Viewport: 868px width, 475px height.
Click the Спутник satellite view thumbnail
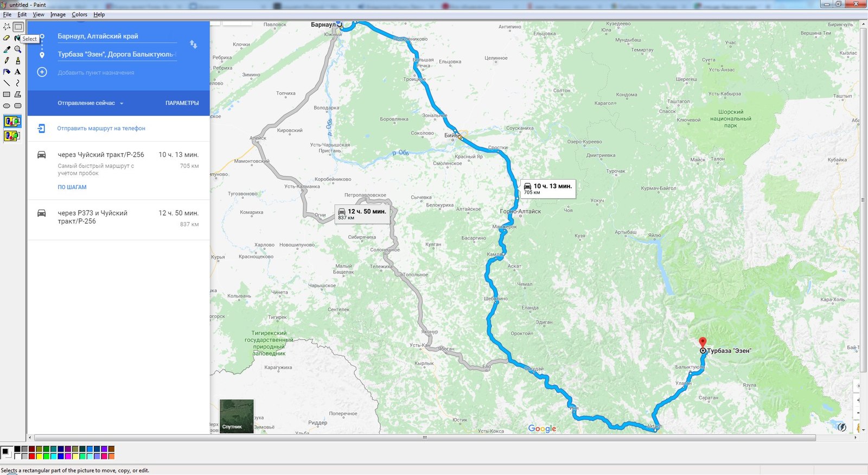pos(237,416)
